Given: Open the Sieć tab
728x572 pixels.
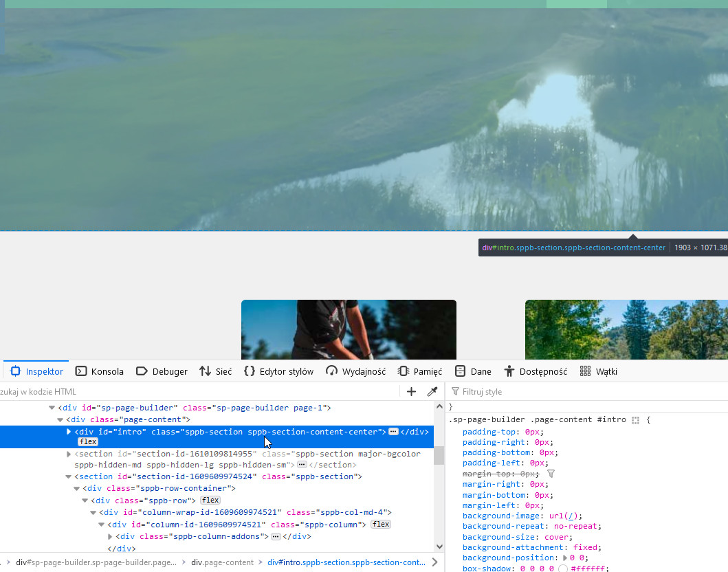Looking at the screenshot, I should tap(215, 371).
